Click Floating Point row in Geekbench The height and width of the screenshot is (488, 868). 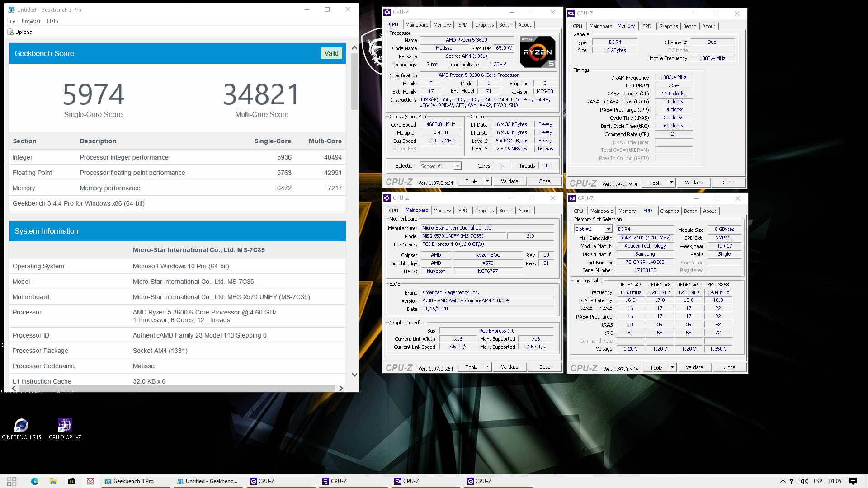click(177, 173)
